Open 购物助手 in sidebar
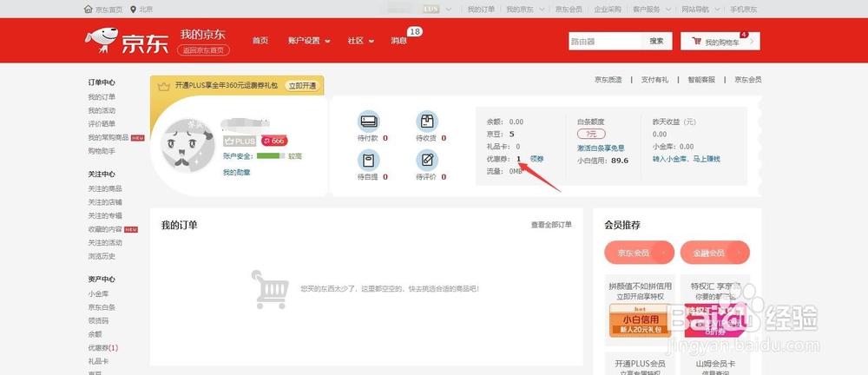Image resolution: width=868 pixels, height=375 pixels. [x=102, y=151]
